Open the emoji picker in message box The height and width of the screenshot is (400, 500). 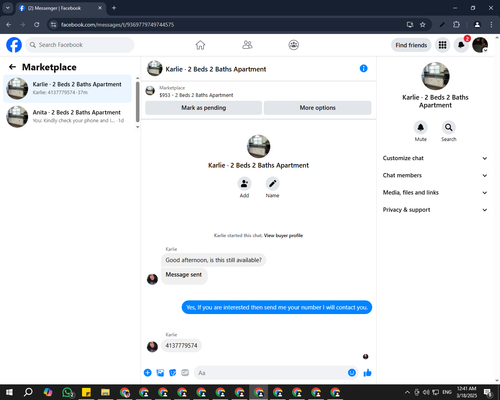pyautogui.click(x=352, y=373)
